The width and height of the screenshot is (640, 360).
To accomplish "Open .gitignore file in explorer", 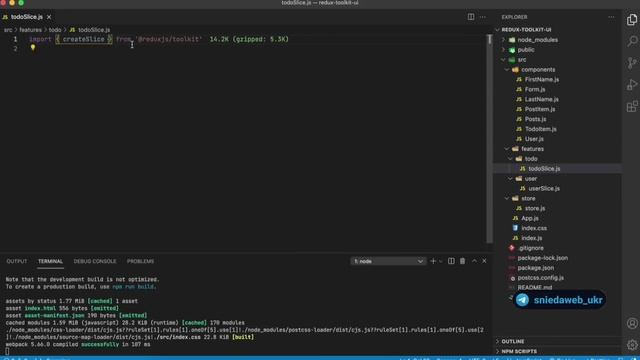I will point(558,248).
